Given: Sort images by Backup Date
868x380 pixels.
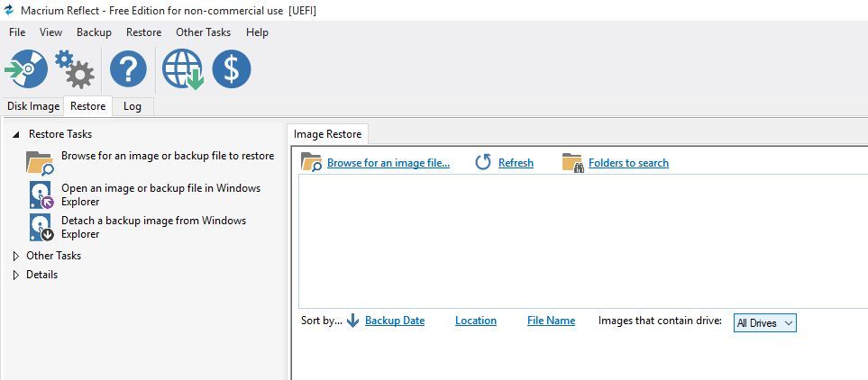Looking at the screenshot, I should click(395, 321).
